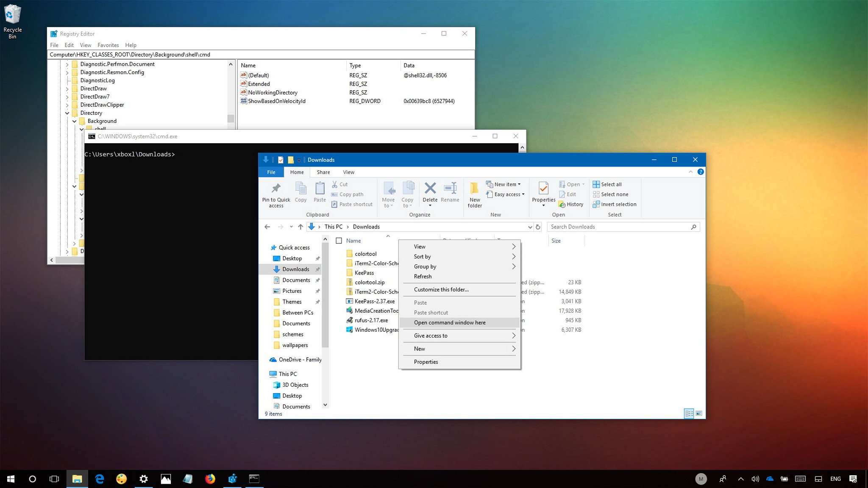
Task: Open History icon in ribbon
Action: click(x=571, y=204)
